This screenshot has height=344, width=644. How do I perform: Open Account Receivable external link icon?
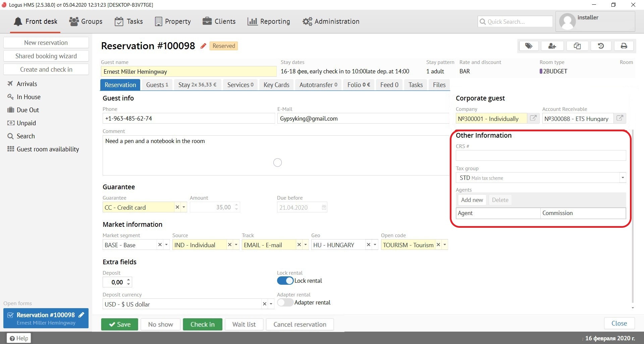[620, 118]
